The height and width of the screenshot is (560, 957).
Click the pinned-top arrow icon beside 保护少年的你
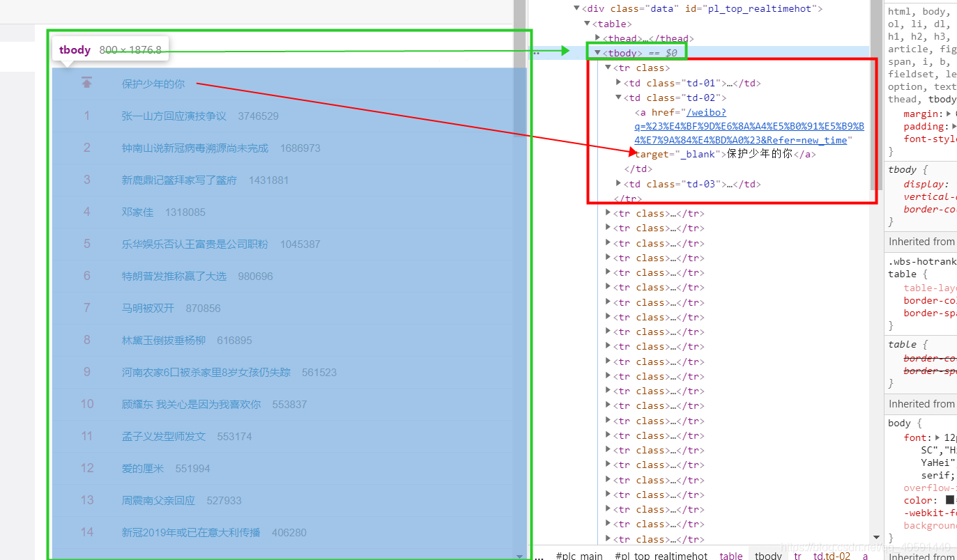pos(86,83)
